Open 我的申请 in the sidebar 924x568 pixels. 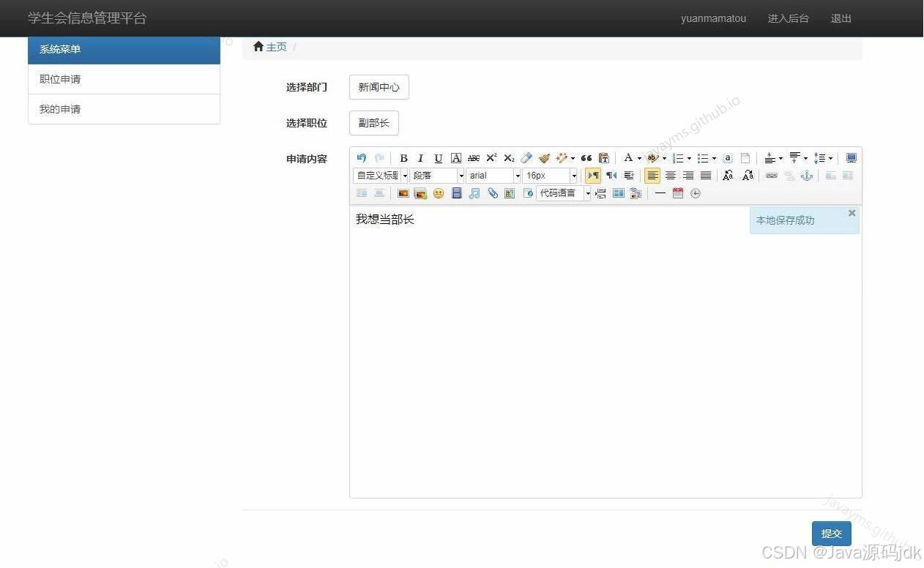click(124, 109)
